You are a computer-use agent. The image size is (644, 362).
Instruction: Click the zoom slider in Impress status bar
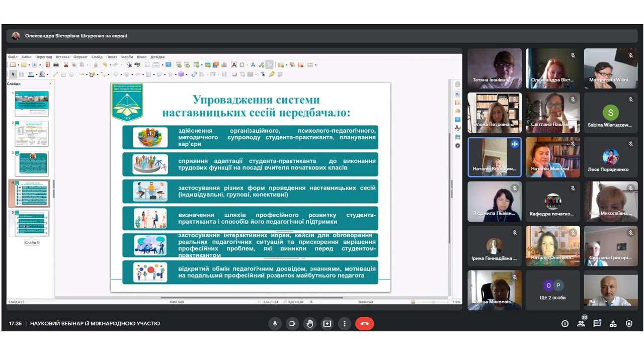tap(434, 302)
